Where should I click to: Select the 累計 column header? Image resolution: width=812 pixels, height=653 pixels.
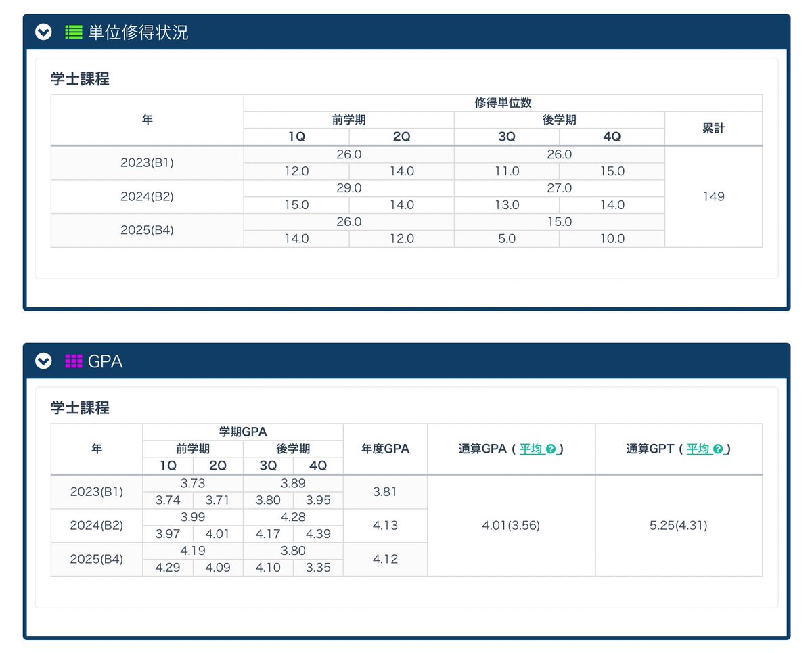713,129
